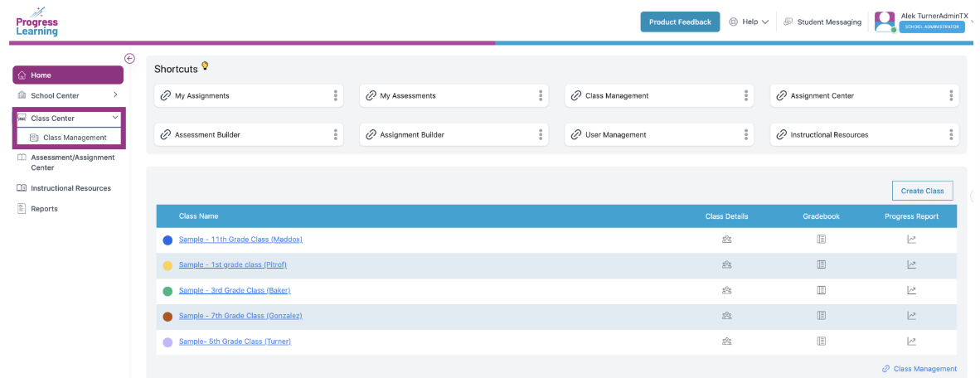Click the Progress Learning logo
980x378 pixels.
(36, 22)
